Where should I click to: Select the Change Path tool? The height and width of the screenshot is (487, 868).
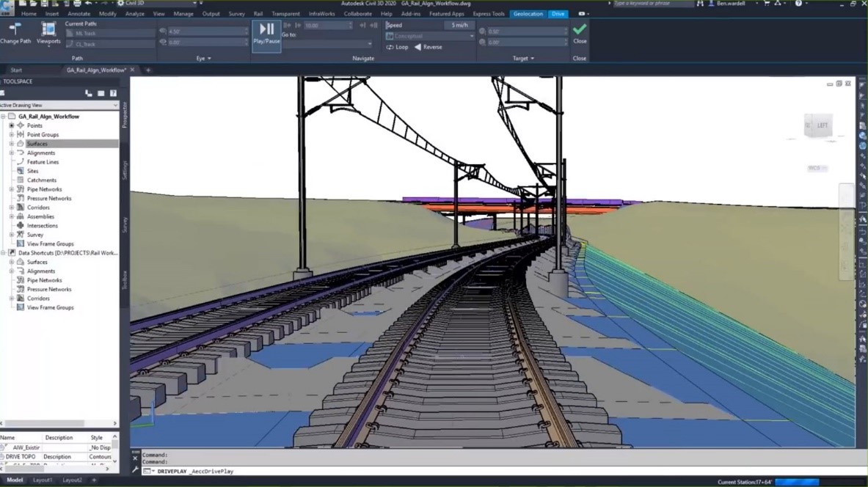click(x=15, y=33)
